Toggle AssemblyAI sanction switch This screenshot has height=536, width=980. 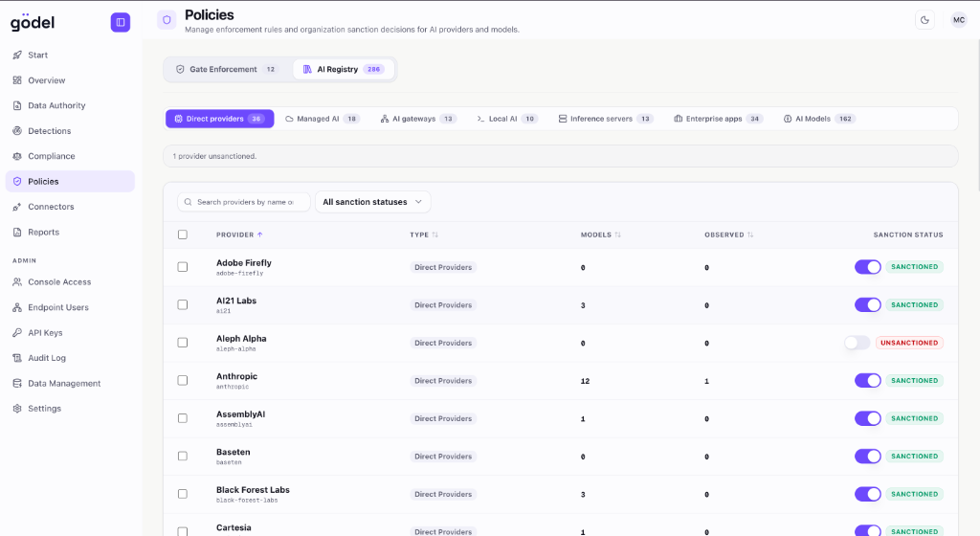[x=867, y=418]
